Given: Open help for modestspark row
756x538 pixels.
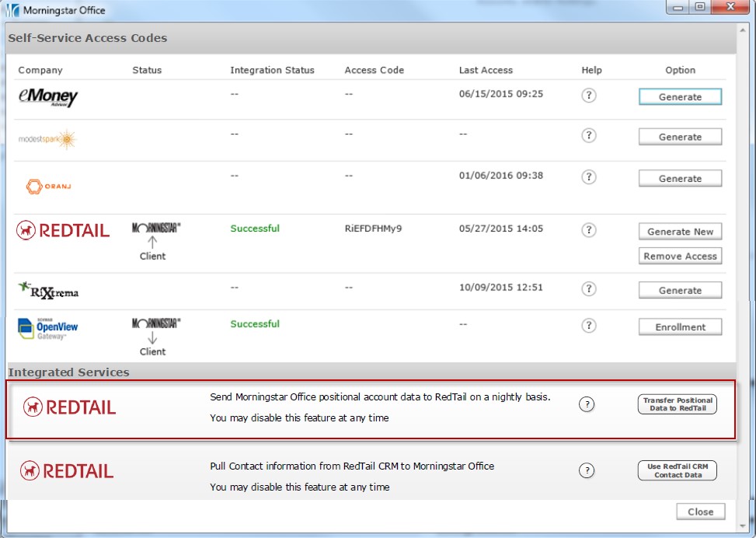Looking at the screenshot, I should (589, 135).
